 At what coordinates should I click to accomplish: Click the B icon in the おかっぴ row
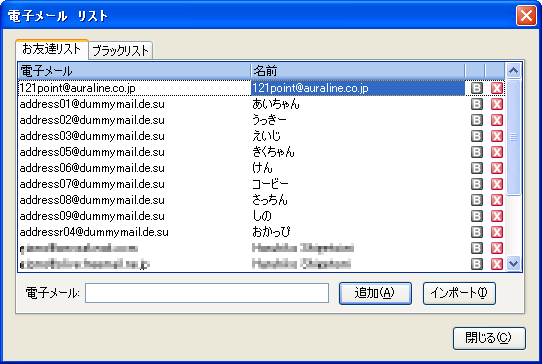tap(477, 232)
